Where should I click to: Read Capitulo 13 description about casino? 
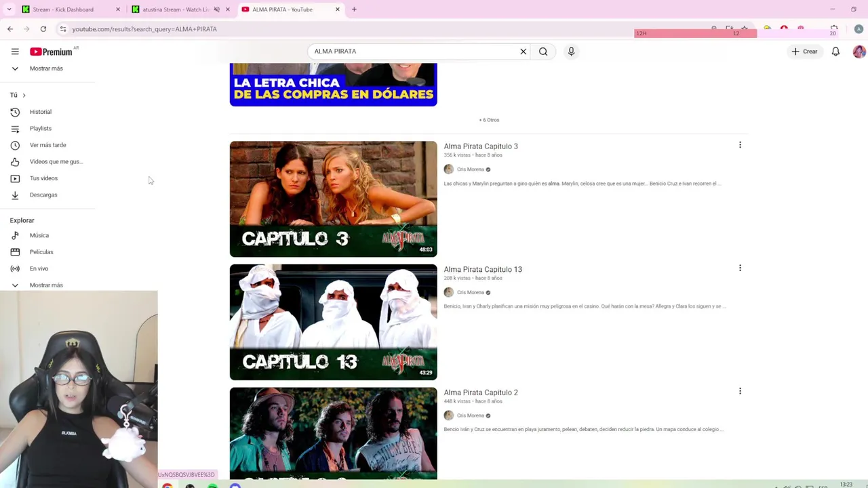tap(585, 306)
